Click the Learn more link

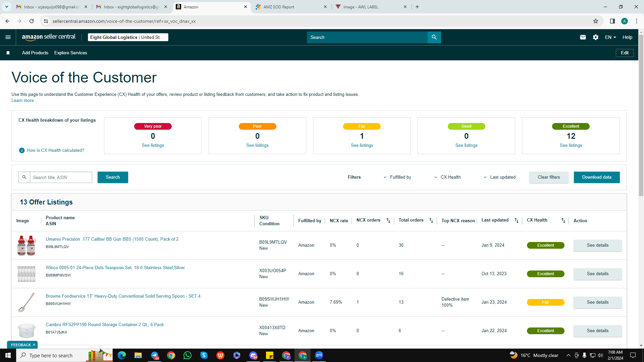[x=22, y=101]
